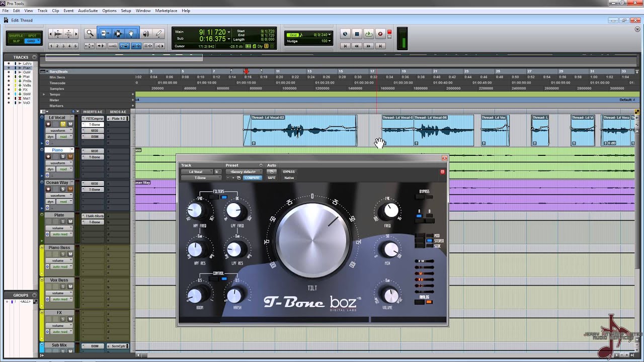Toggle the COMPARE button in plugin
This screenshot has height=362, width=644.
pos(252,178)
